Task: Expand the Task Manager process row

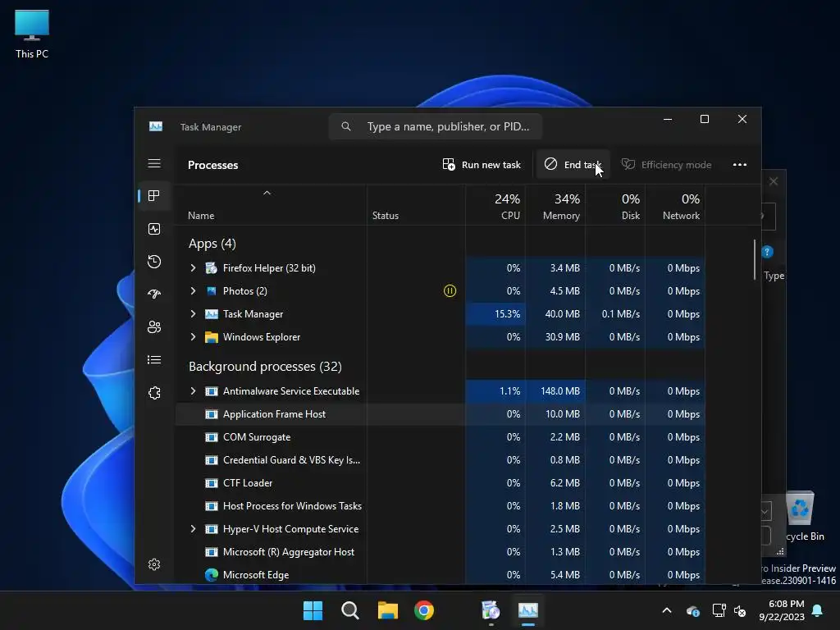Action: (194, 314)
